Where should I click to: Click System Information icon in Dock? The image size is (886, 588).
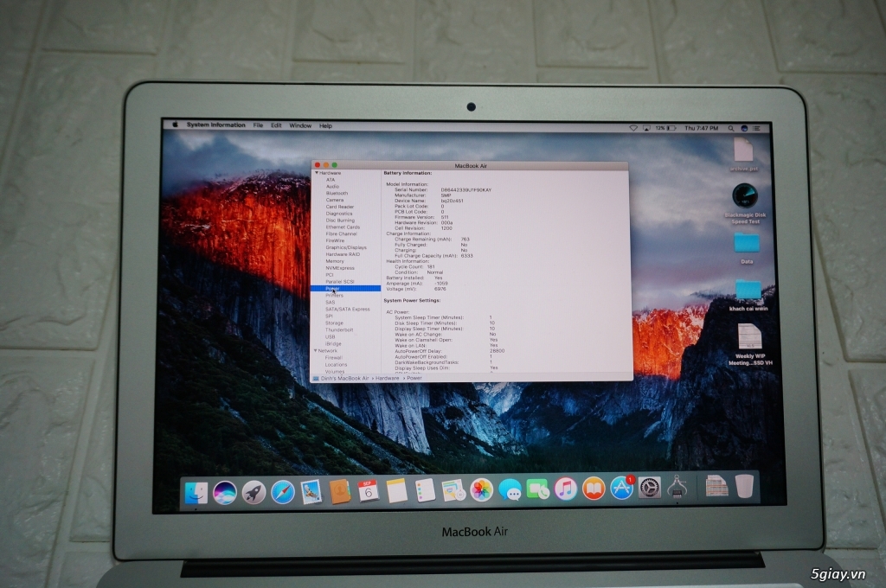pos(677,487)
